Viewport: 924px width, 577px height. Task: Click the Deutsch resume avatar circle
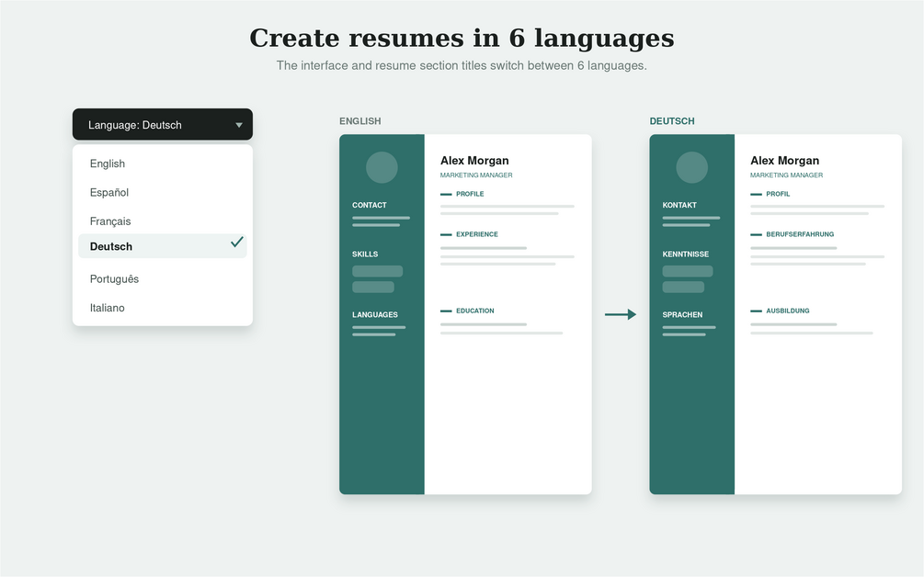pos(691,167)
